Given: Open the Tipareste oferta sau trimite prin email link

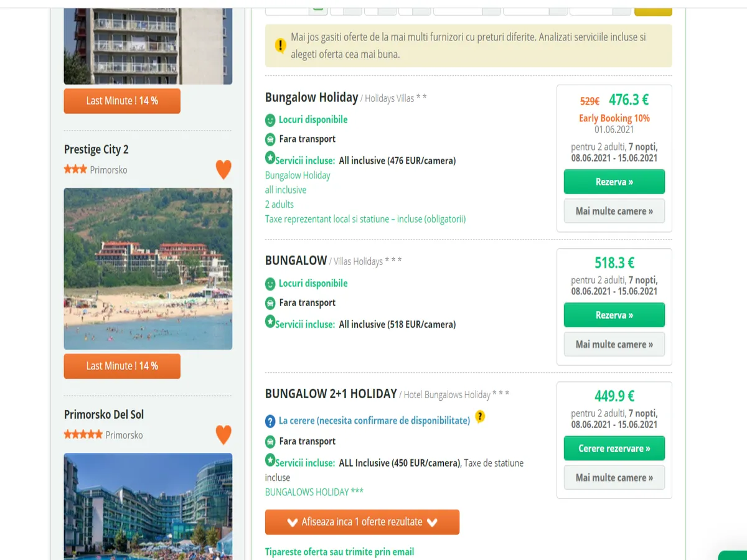Looking at the screenshot, I should pyautogui.click(x=339, y=552).
